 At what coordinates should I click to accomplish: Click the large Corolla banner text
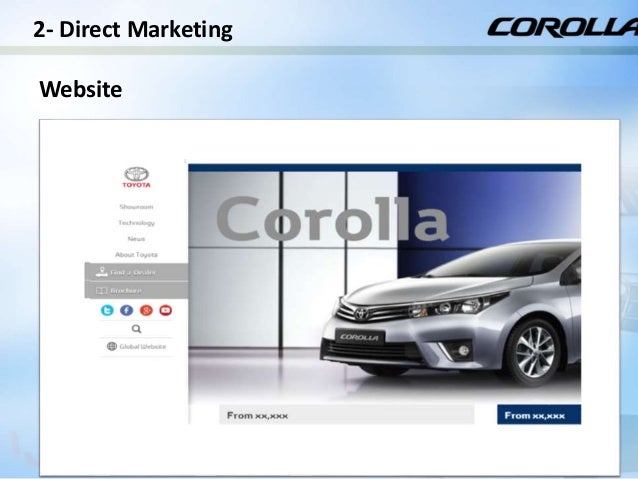[x=332, y=219]
